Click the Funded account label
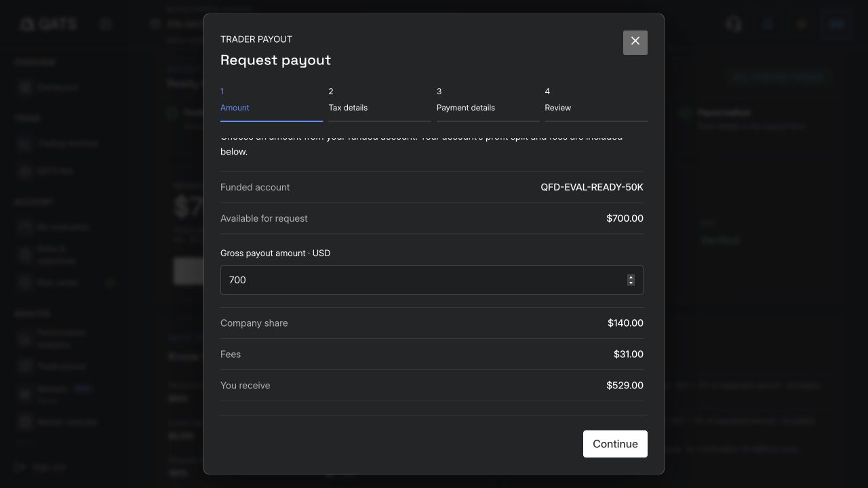This screenshot has width=868, height=488. [x=255, y=187]
